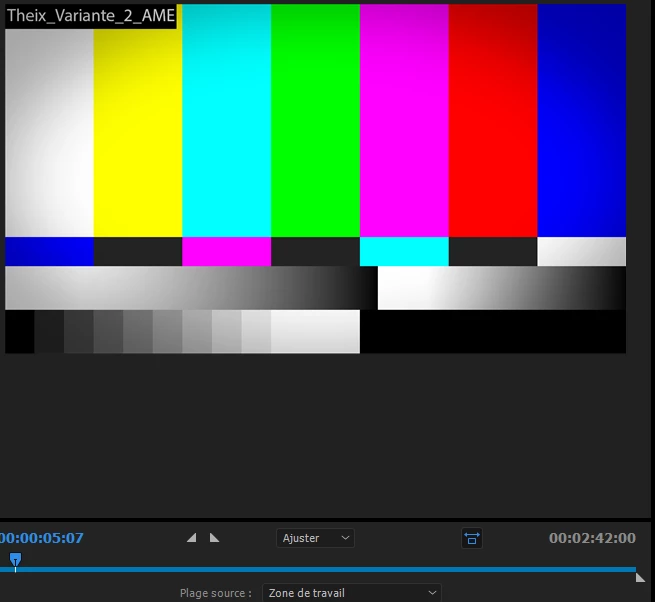The height and width of the screenshot is (602, 655).
Task: Click the Set Out Point triangle icon
Action: [214, 538]
